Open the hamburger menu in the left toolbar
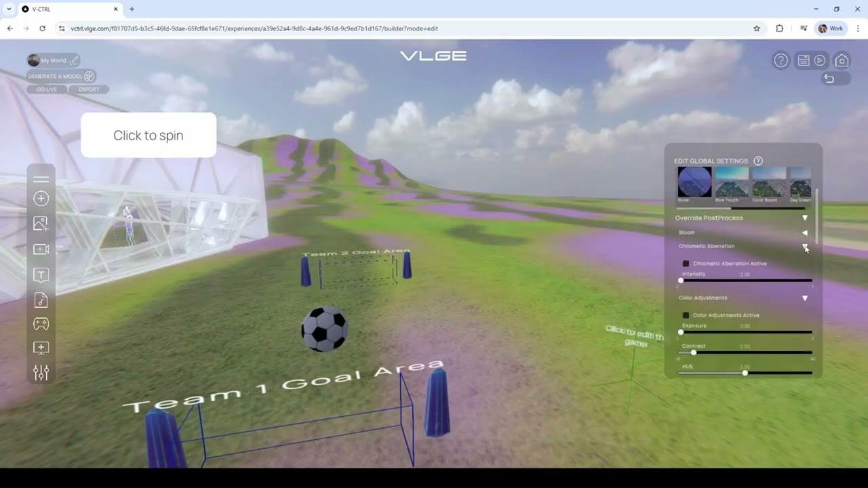The height and width of the screenshot is (488, 868). 41,180
